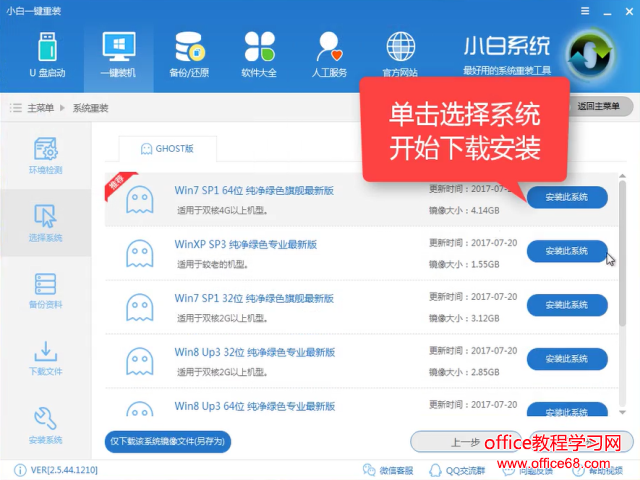Image resolution: width=640 pixels, height=480 pixels.
Task: Select Win7 SP1 32位 纯净绿色旗舰最新版 title
Action: coord(254,298)
